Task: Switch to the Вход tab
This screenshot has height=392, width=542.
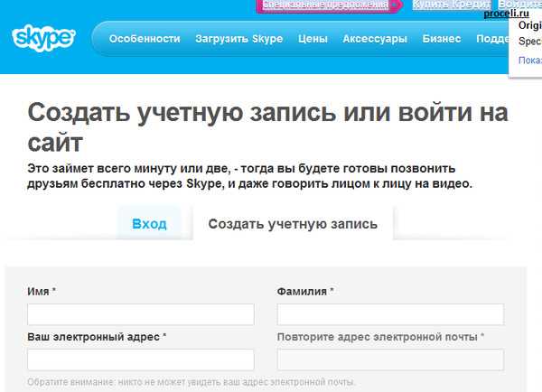Action: 149,224
